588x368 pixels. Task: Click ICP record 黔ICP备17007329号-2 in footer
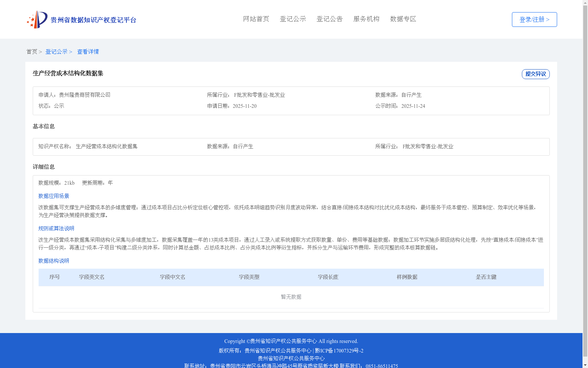pos(339,351)
